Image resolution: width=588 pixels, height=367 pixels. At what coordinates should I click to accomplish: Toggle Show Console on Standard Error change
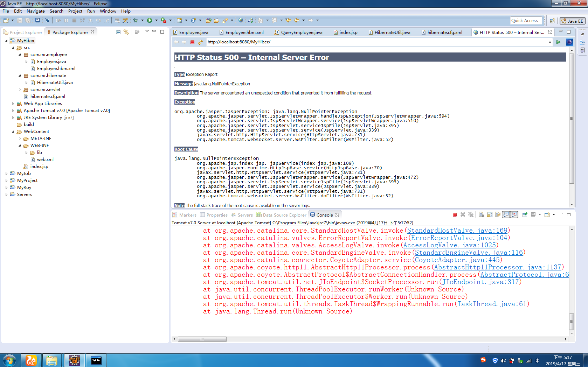[x=514, y=214]
